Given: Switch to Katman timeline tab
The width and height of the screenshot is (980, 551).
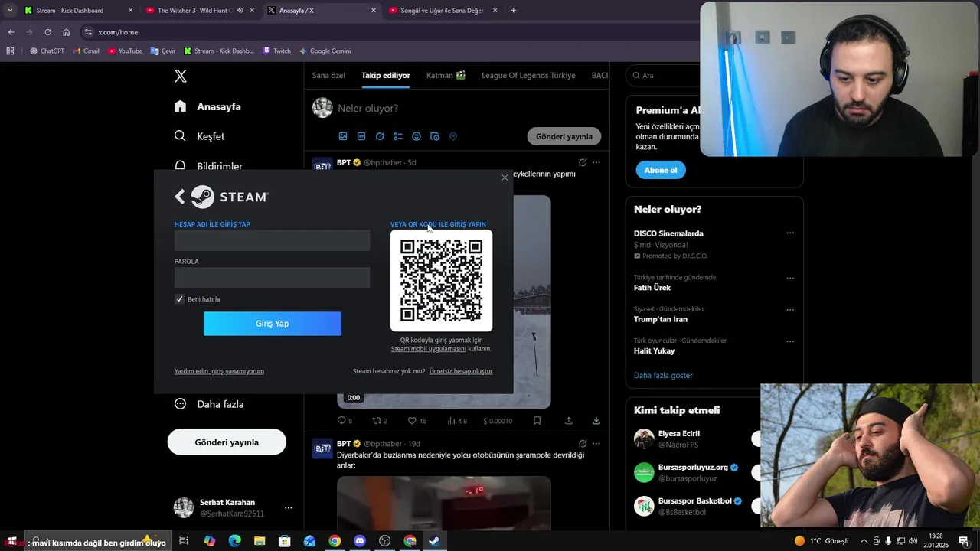Looking at the screenshot, I should [446, 75].
